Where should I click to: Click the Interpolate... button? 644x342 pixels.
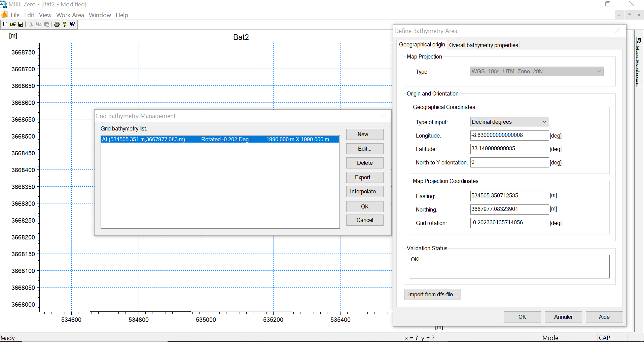(365, 192)
